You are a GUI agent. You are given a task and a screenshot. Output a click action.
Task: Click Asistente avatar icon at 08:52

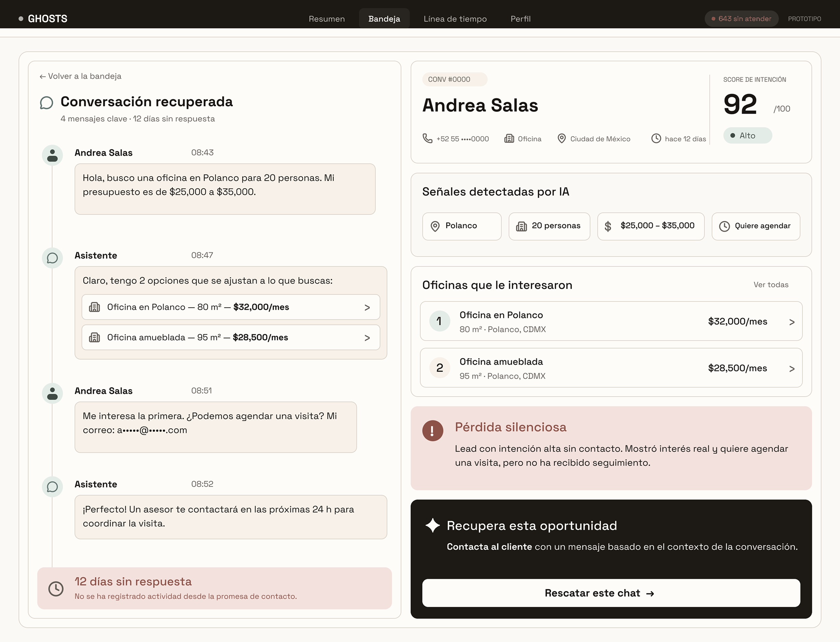click(52, 487)
